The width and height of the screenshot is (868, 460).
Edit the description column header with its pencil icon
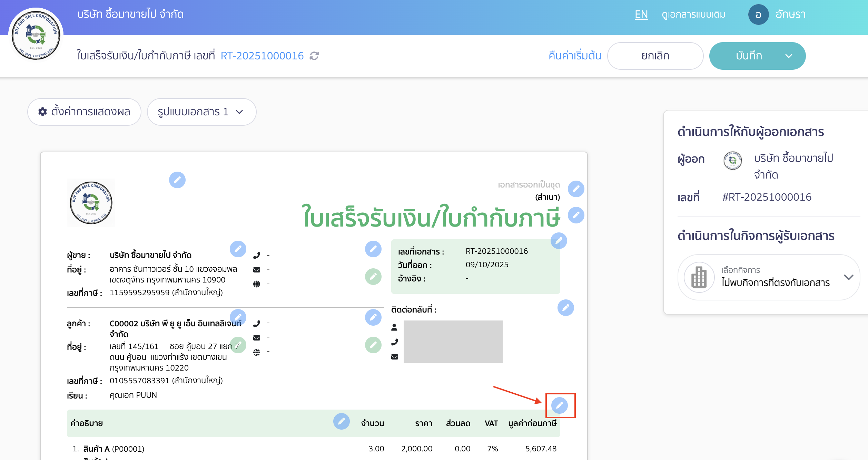pos(342,422)
